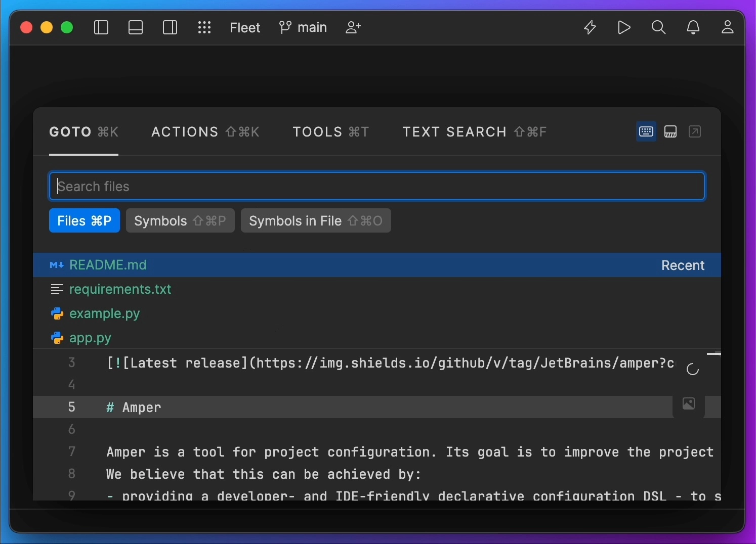The image size is (756, 544).
Task: Enable Smart Mode lightning icon
Action: pyautogui.click(x=590, y=27)
